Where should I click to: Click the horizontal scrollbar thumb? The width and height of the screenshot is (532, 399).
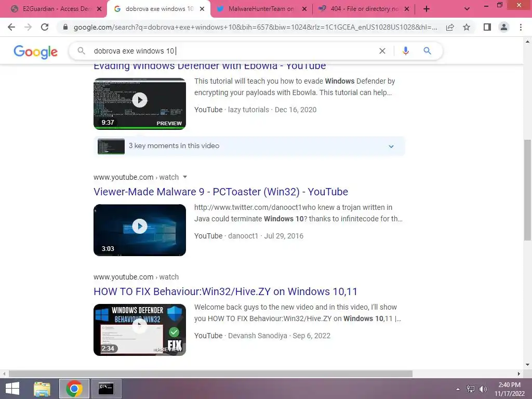[x=210, y=374]
